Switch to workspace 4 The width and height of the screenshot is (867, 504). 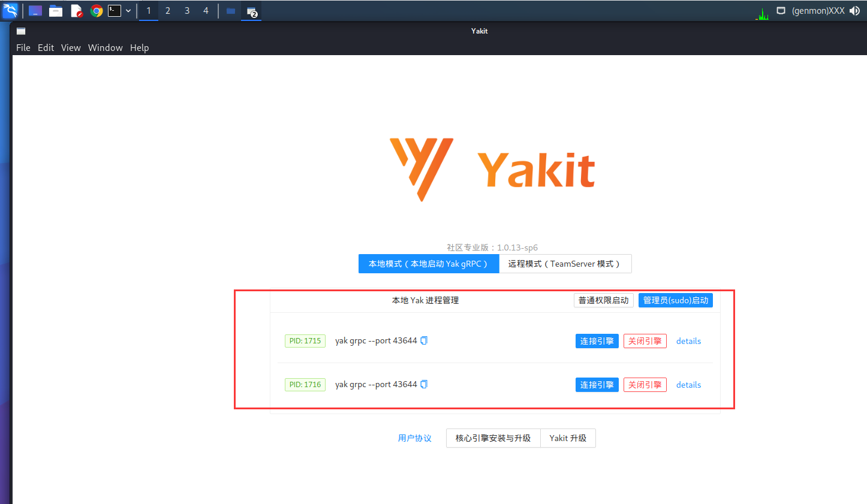206,11
